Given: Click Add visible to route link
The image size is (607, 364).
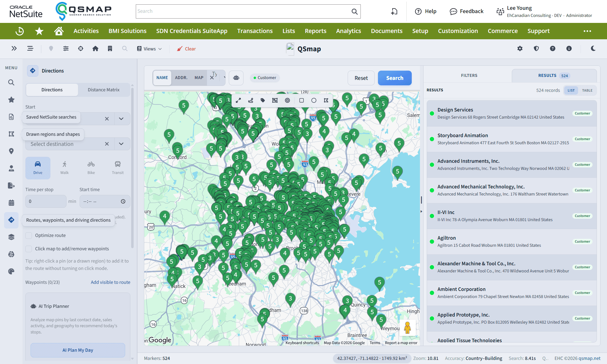Looking at the screenshot, I should (x=110, y=282).
